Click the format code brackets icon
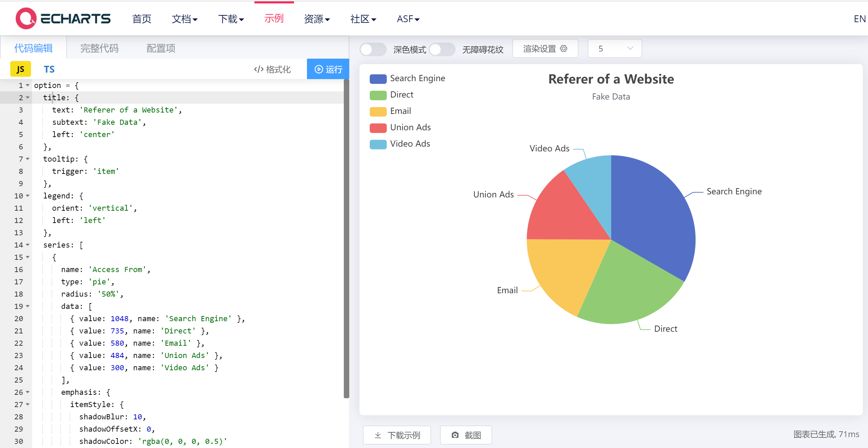This screenshot has height=448, width=868. tap(259, 69)
